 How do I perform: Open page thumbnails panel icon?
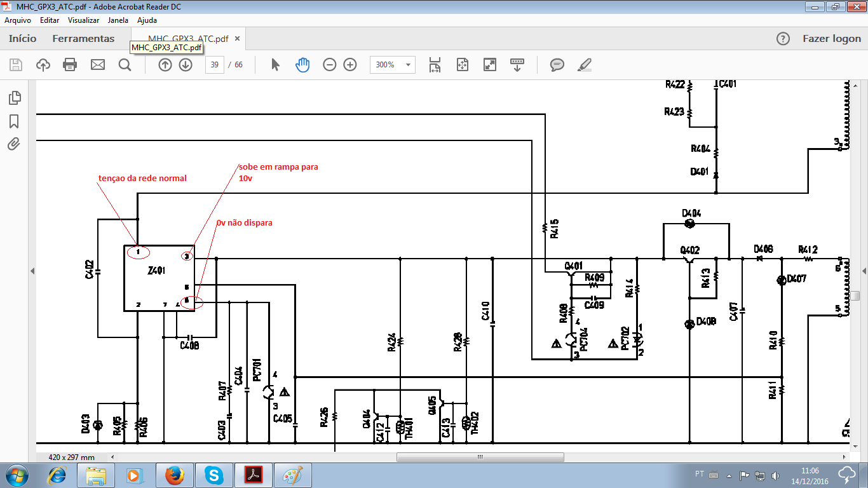coord(14,98)
